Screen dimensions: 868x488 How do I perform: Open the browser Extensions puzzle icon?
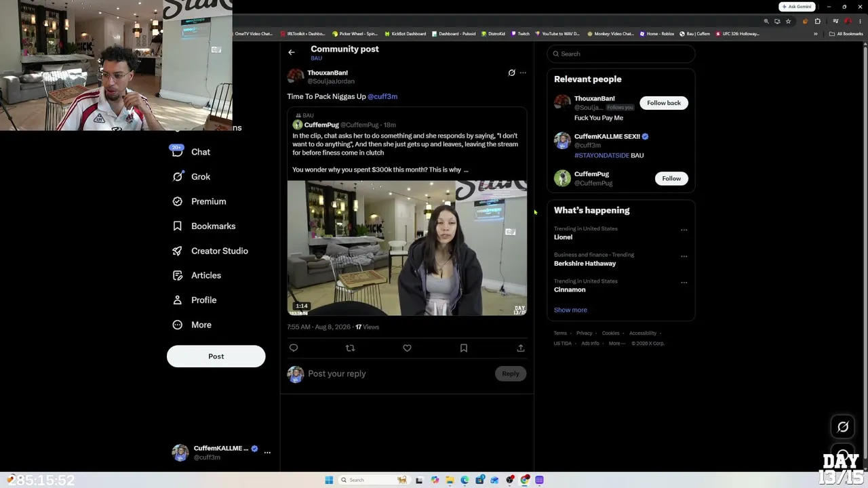[x=818, y=21]
